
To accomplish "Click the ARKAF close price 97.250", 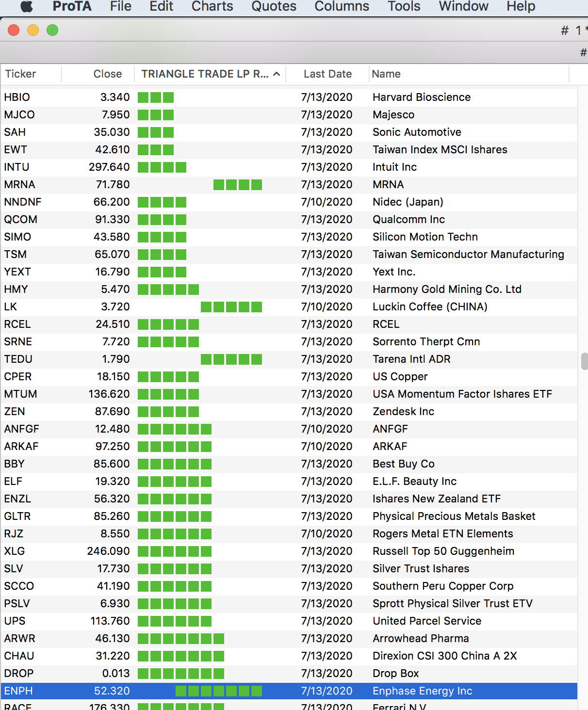I will (x=113, y=446).
